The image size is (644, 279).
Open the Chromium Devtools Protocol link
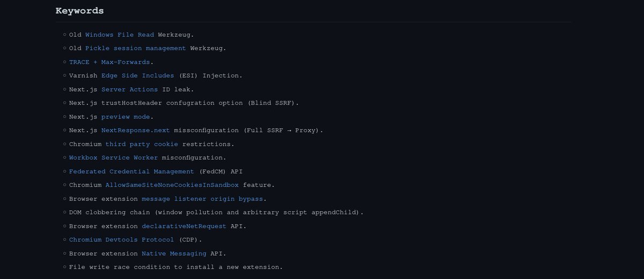(x=122, y=240)
